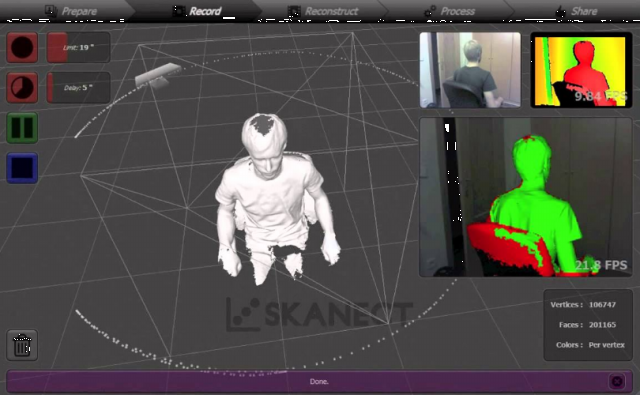Select the RGB camera preview thumbnail

[470, 70]
